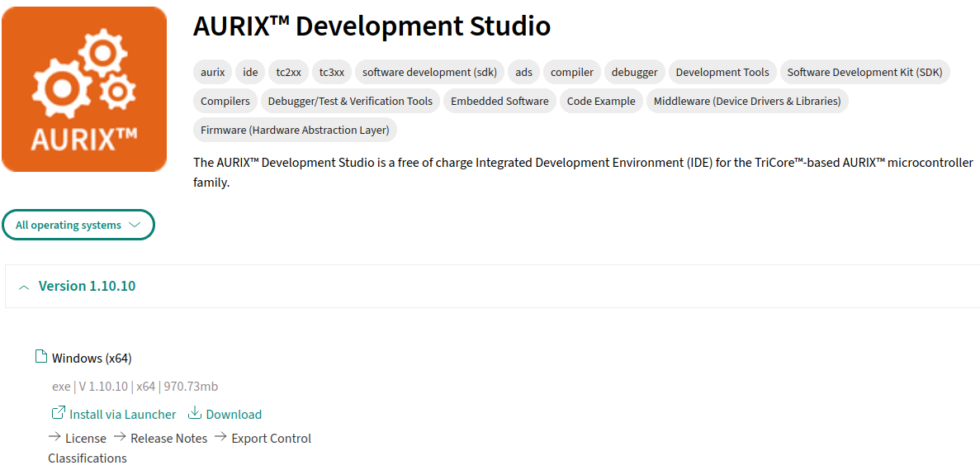Open the License link
This screenshot has height=475, width=980.
86,439
